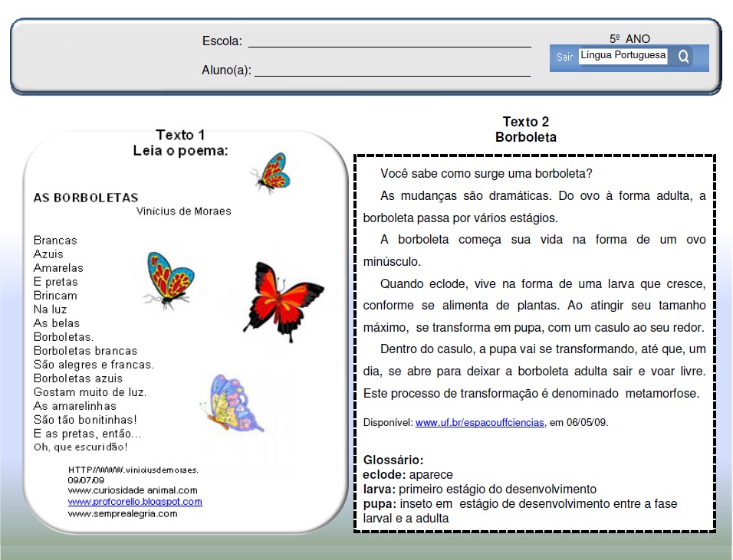Click the 'Escola:' label
This screenshot has height=560, width=733.
click(x=222, y=41)
